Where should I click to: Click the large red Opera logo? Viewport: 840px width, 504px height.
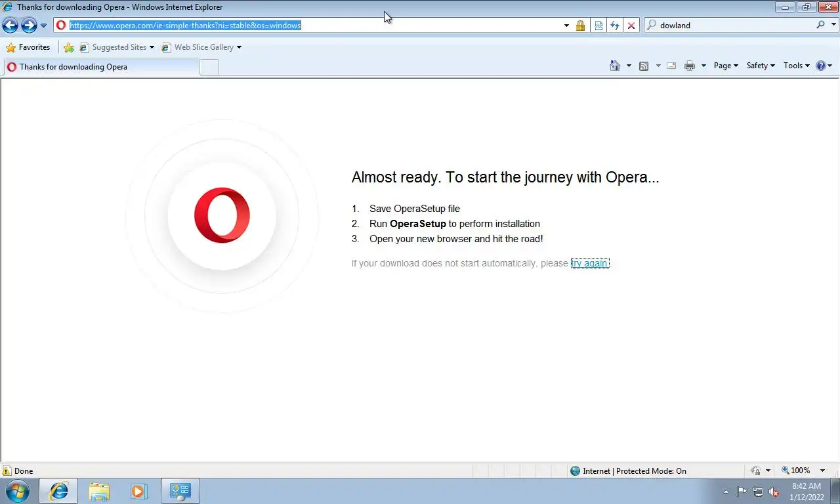(x=222, y=215)
